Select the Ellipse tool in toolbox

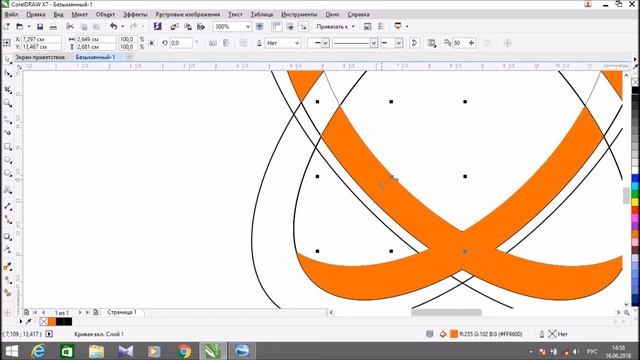tap(7, 160)
